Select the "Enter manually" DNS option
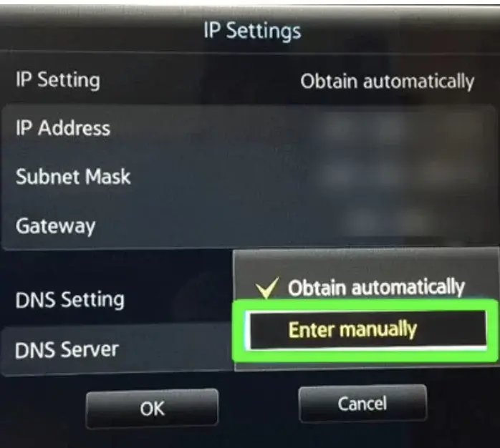The image size is (500, 448). [x=366, y=330]
